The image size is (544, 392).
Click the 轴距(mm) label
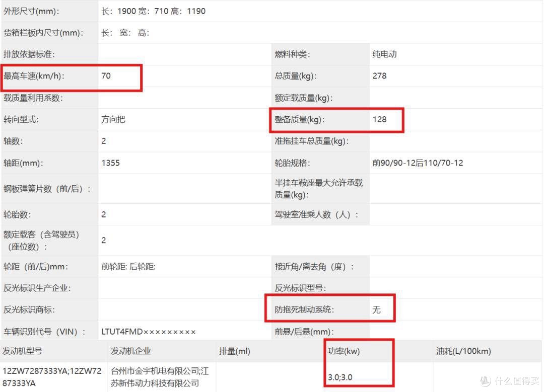[23, 163]
